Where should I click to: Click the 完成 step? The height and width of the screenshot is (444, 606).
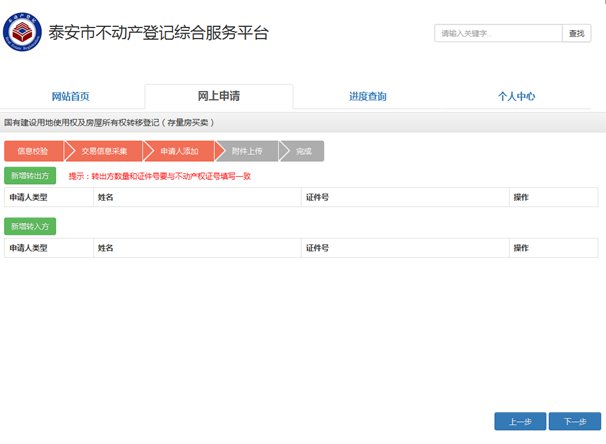[x=304, y=151]
